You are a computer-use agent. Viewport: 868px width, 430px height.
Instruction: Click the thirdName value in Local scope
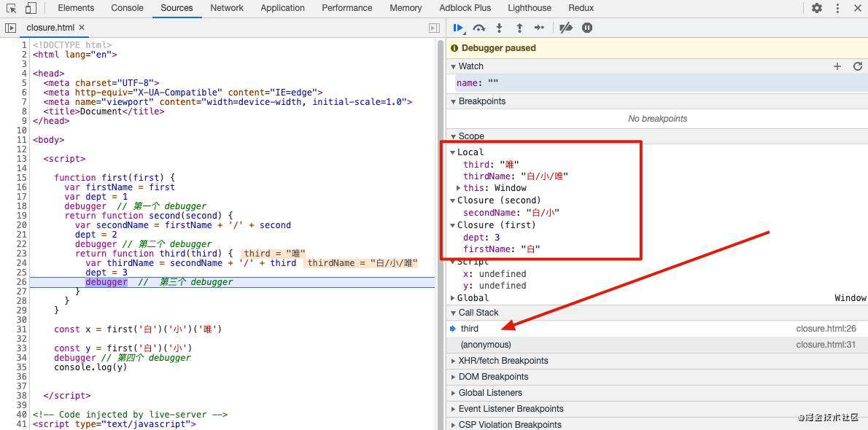(x=546, y=176)
